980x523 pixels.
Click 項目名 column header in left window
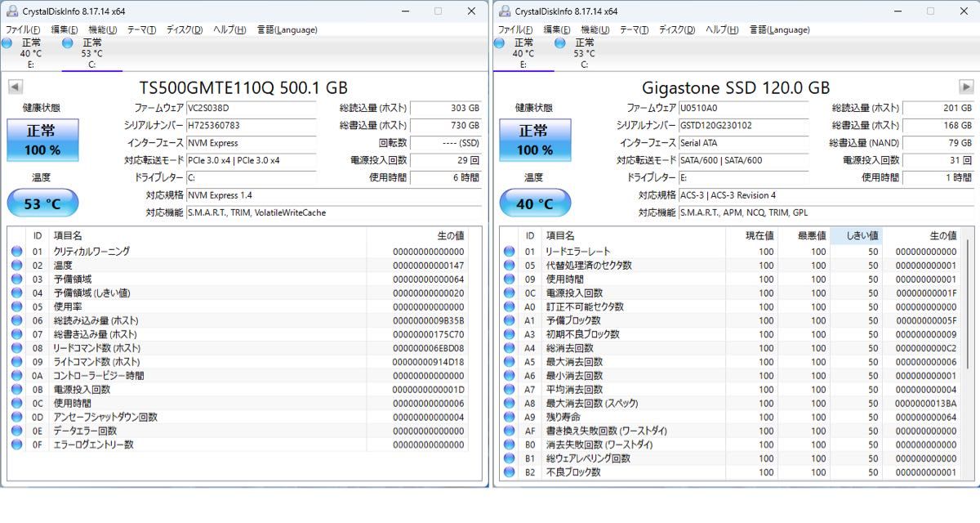[207, 235]
